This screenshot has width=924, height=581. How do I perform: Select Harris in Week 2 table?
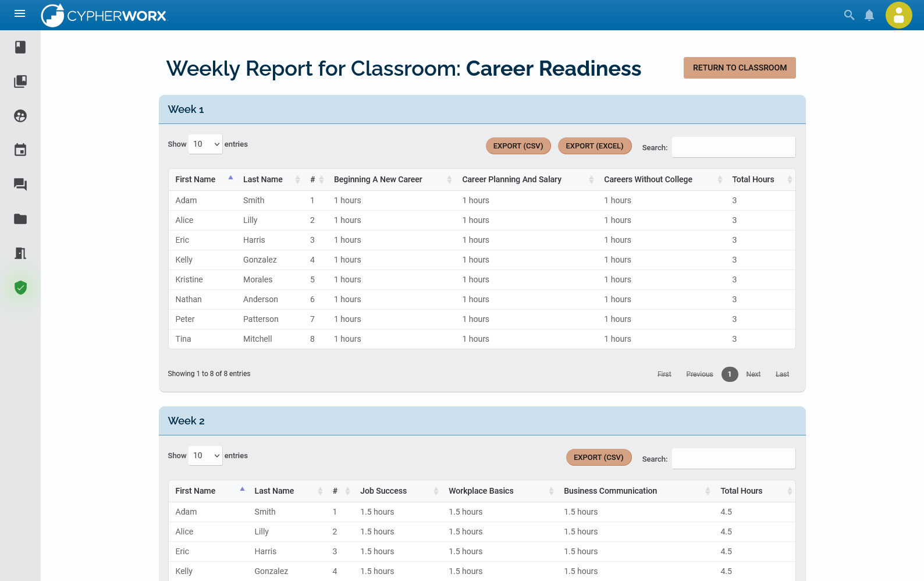tap(265, 551)
